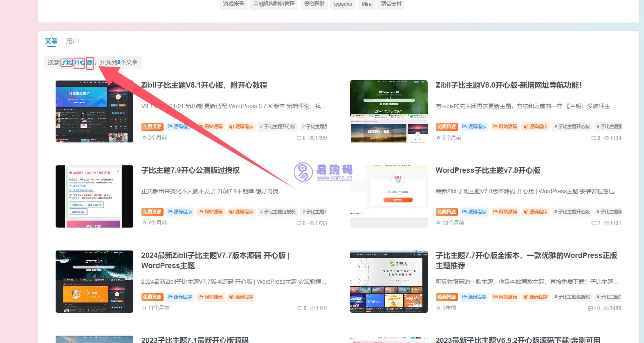Open the 金融机构财务管理 tag
Viewport: 644px width, 343px height.
274,4
